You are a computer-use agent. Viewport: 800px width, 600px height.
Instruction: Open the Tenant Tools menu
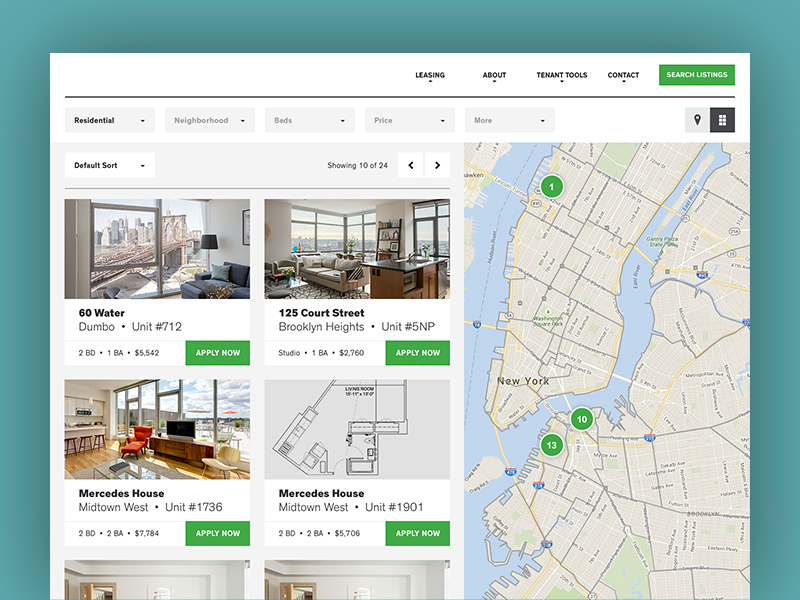click(x=561, y=74)
